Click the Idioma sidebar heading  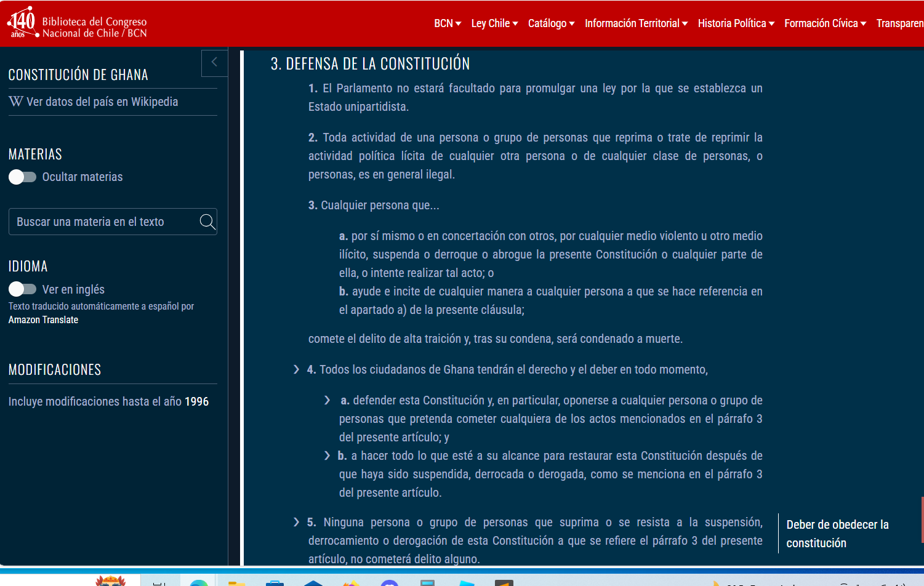28,266
